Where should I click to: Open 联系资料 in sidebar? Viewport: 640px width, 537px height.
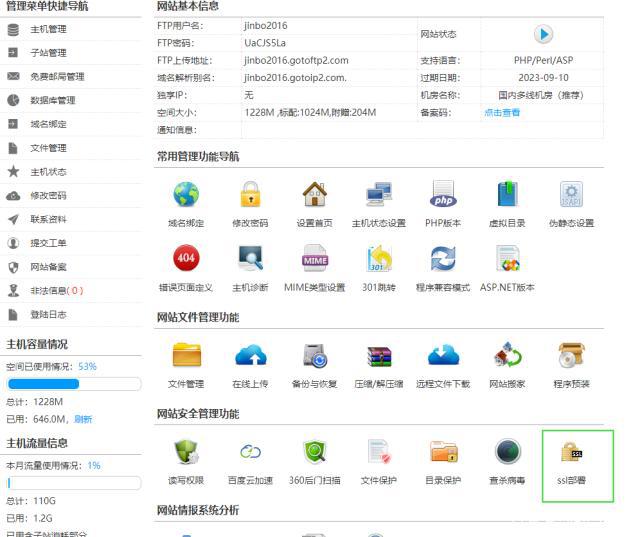pyautogui.click(x=48, y=220)
